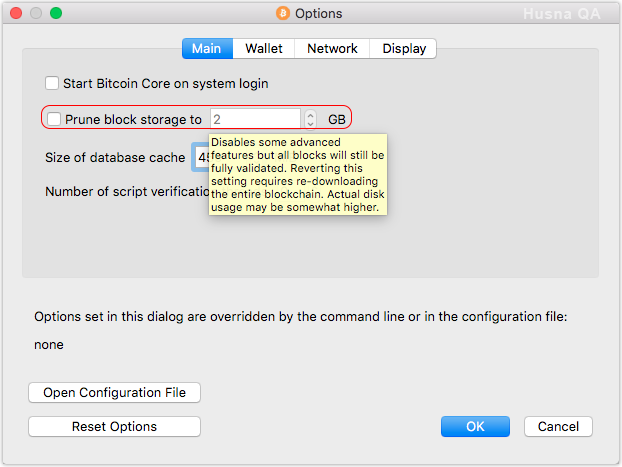Click the Size of database cache label
622x467 pixels.
(x=115, y=158)
